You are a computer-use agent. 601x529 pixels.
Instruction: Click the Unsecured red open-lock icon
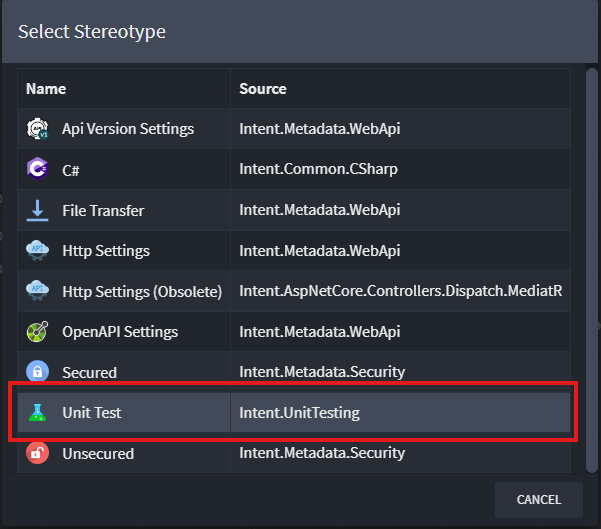coord(37,453)
